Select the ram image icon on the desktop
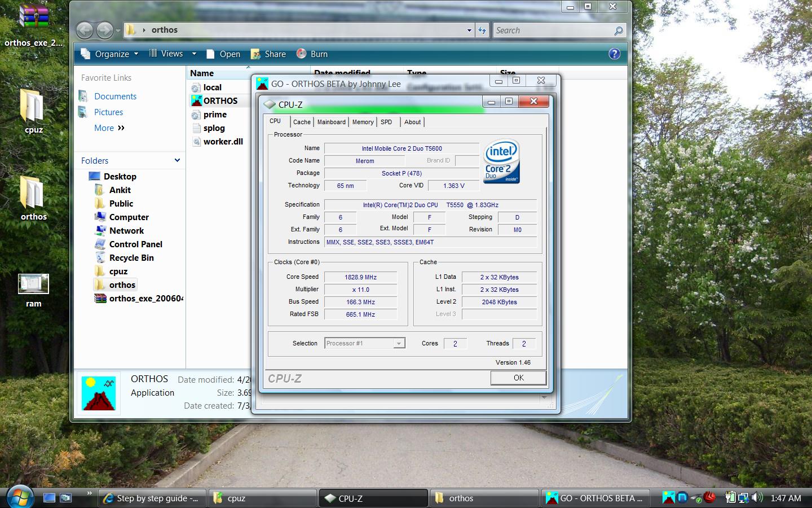 pyautogui.click(x=33, y=291)
